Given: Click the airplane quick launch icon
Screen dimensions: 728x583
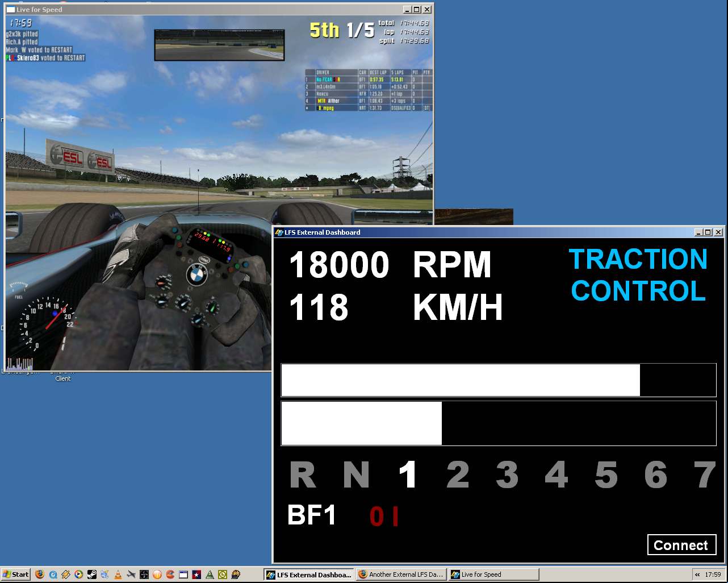Looking at the screenshot, I should click(131, 574).
